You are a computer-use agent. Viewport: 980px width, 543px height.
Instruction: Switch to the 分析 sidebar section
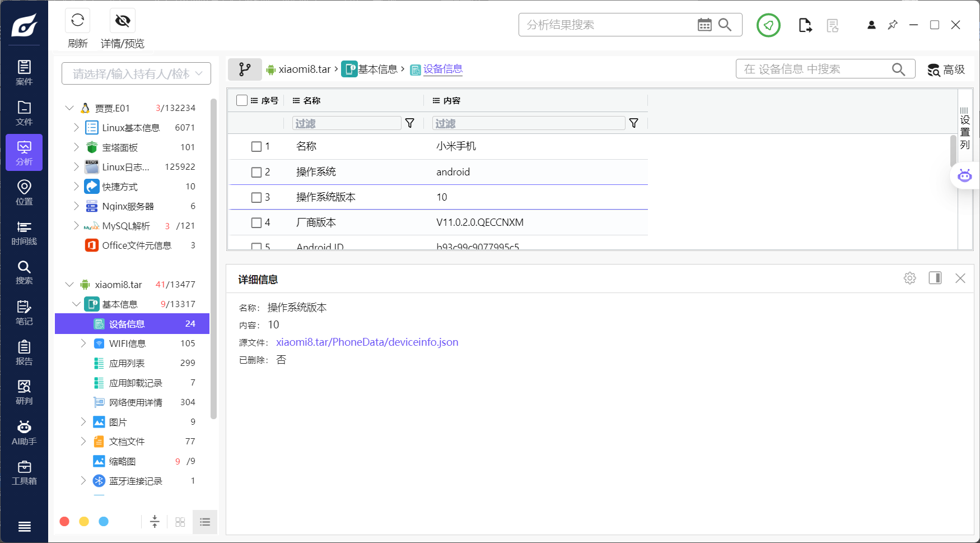click(x=24, y=152)
